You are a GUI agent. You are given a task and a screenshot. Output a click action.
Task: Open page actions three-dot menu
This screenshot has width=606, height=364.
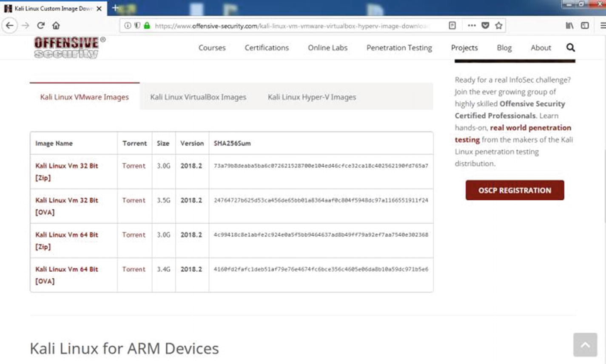472,26
